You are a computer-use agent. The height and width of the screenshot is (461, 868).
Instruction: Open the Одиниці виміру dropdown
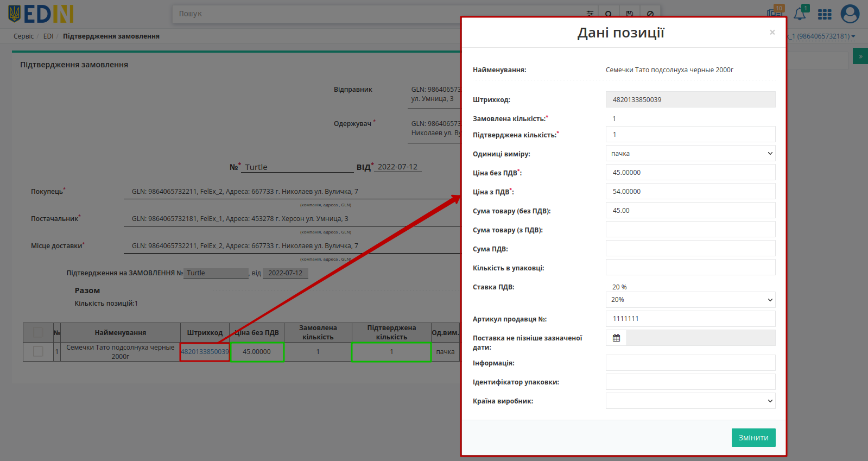(x=690, y=153)
